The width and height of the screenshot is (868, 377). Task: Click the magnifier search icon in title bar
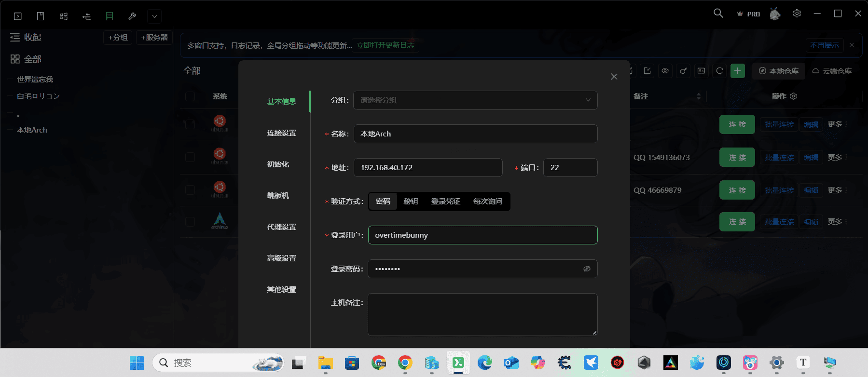(x=718, y=13)
